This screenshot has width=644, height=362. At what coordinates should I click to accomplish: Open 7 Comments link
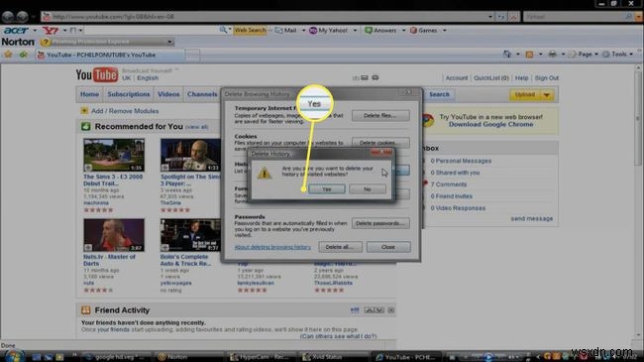tap(449, 184)
